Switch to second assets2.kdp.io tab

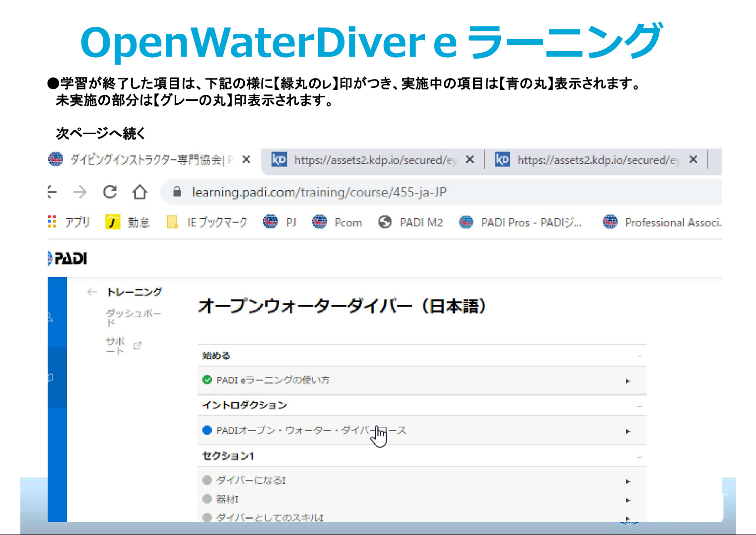588,159
